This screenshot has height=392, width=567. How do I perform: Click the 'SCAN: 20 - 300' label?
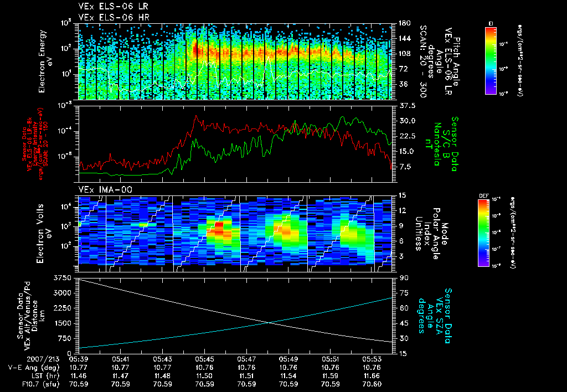coord(423,61)
